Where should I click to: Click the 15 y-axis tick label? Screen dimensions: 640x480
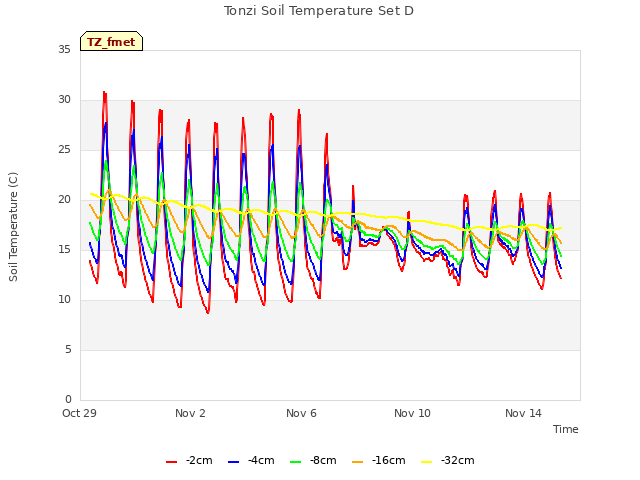tap(64, 250)
